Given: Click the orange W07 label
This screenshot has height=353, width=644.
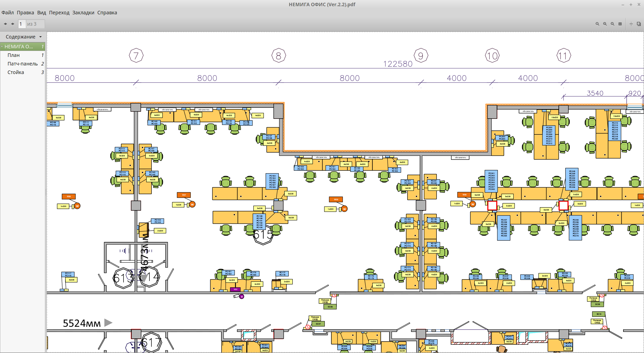Looking at the screenshot, I should [x=184, y=195].
